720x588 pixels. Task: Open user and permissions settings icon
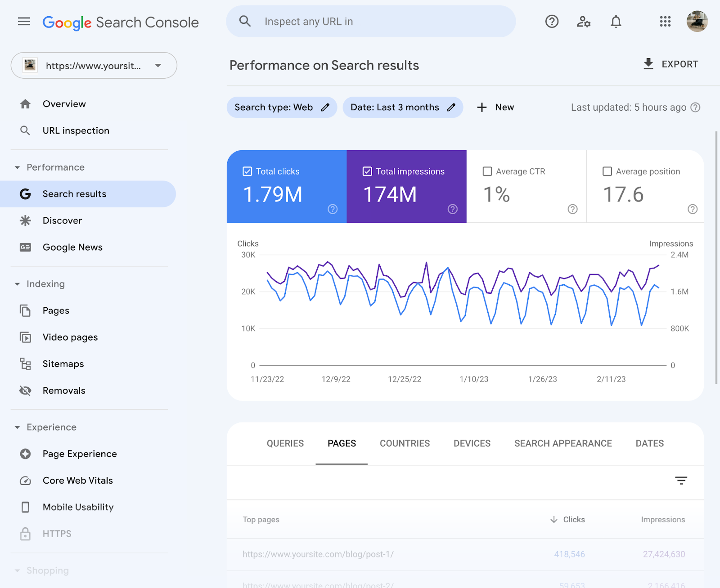(x=584, y=22)
